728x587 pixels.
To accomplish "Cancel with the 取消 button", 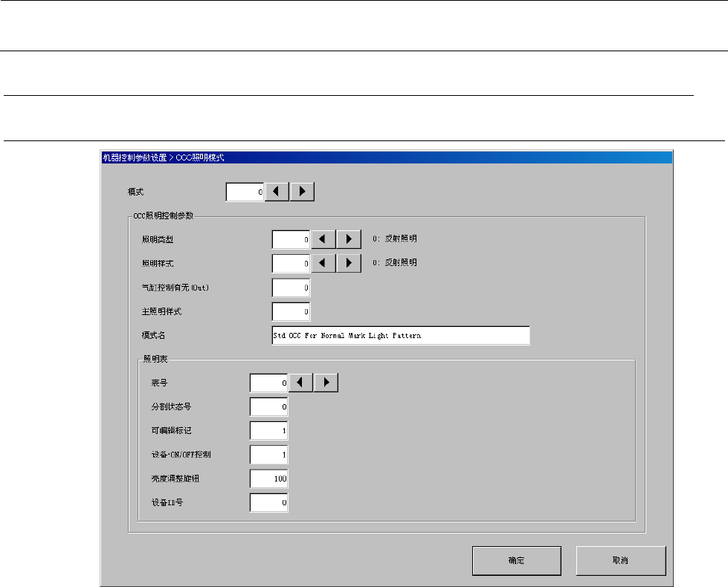I will coord(621,560).
